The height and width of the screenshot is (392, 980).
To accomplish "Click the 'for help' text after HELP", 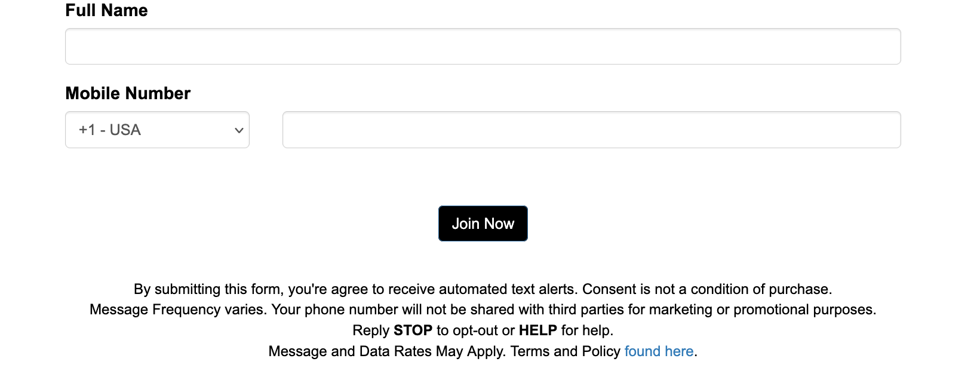I will click(586, 330).
